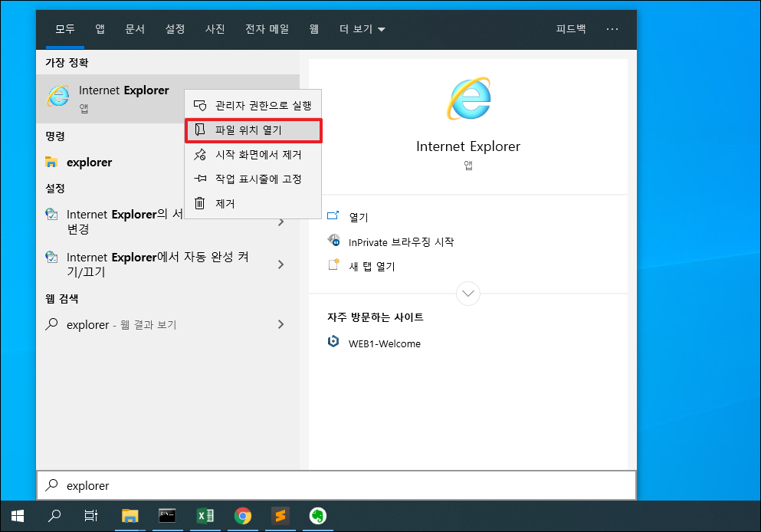The height and width of the screenshot is (532, 761).
Task: Click the search box containing explorer
Action: pyautogui.click(x=336, y=485)
